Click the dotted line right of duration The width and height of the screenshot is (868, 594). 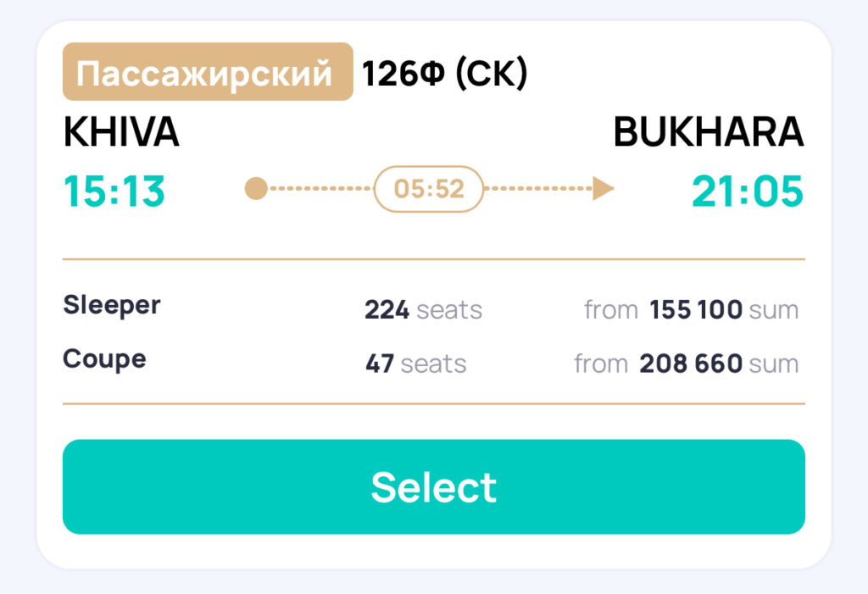538,189
